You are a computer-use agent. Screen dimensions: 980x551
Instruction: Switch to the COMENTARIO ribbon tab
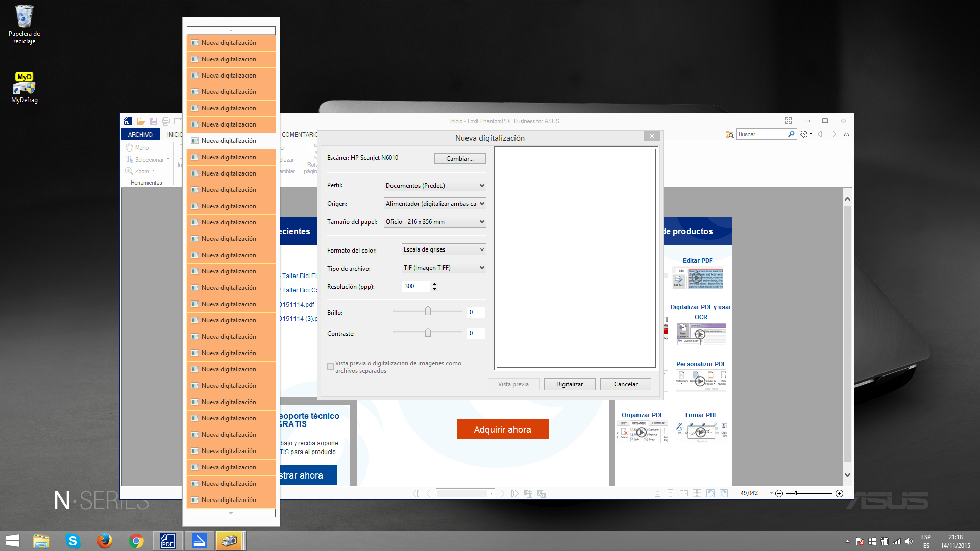[299, 135]
